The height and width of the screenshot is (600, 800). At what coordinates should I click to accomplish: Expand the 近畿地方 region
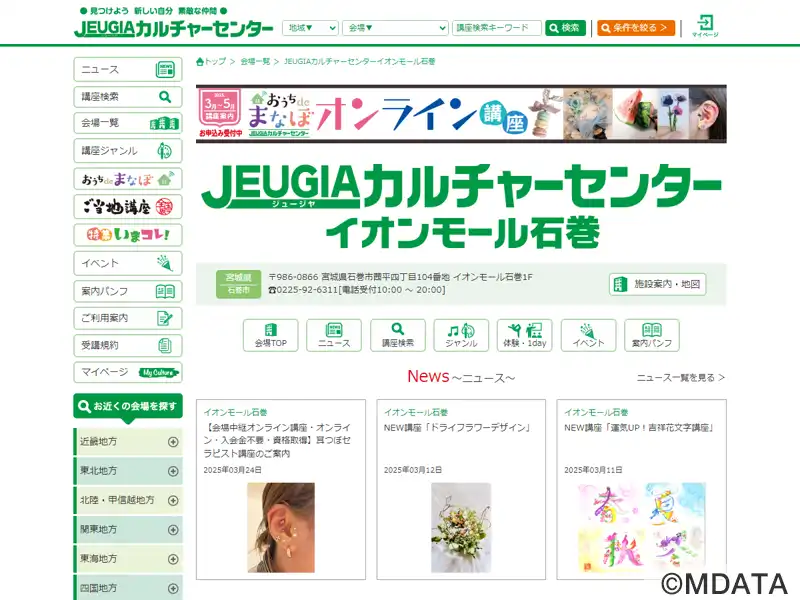128,441
